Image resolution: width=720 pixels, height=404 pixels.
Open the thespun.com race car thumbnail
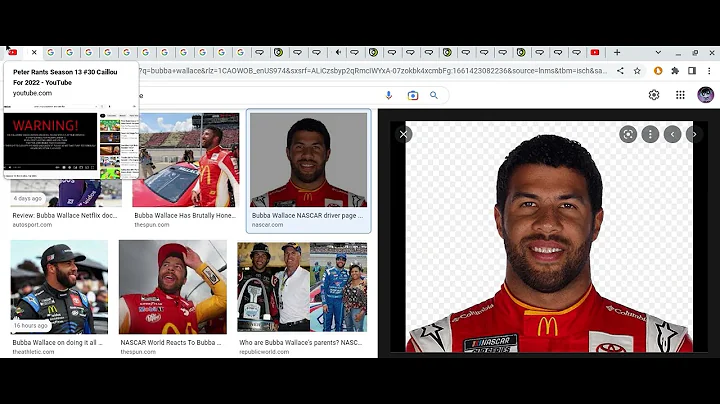(x=186, y=160)
